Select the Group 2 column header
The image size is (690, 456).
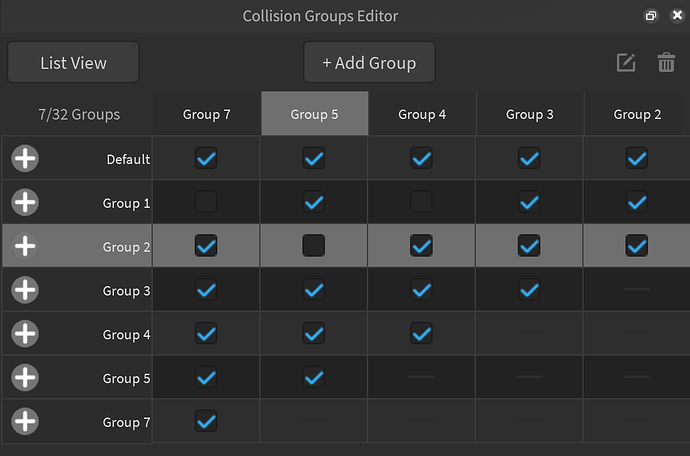637,114
